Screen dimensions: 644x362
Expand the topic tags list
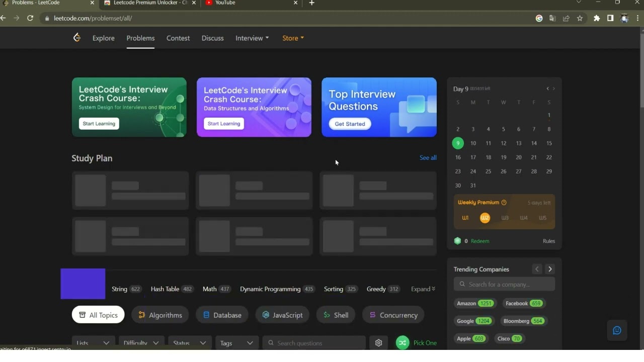423,289
